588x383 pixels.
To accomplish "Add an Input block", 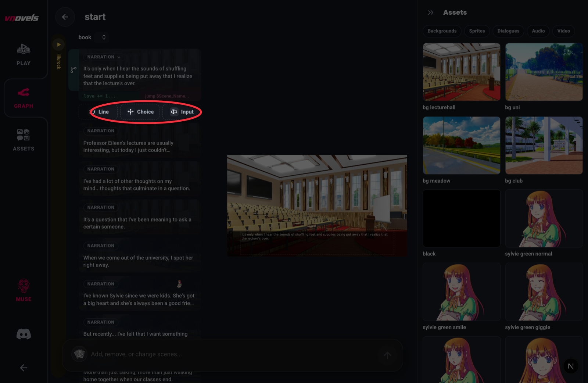I will pos(182,112).
